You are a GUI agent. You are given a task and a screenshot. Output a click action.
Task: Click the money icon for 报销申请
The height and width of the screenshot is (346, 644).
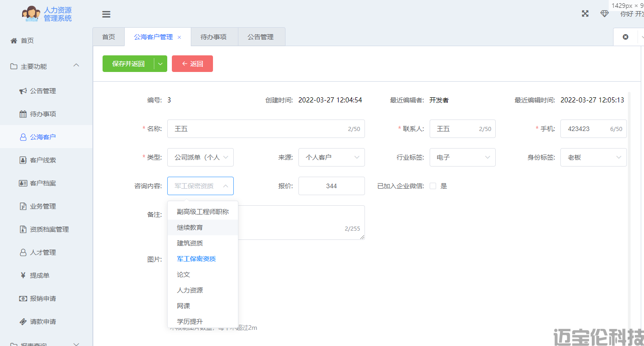tap(23, 298)
